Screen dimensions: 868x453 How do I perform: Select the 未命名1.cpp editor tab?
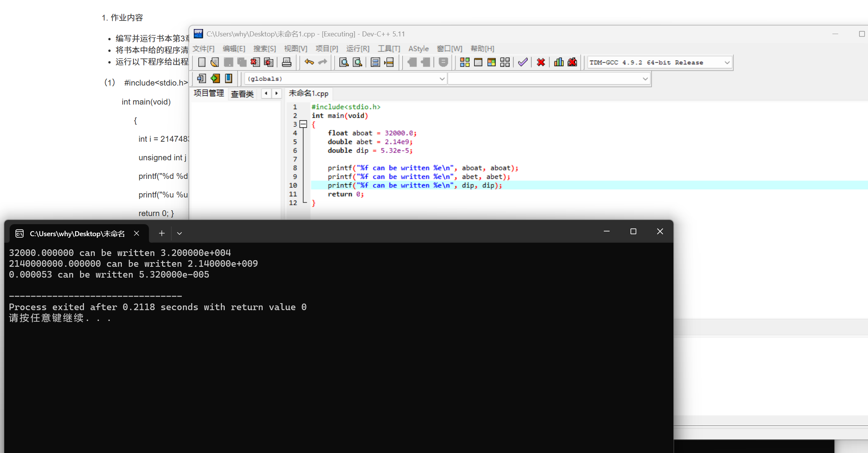[x=308, y=93]
